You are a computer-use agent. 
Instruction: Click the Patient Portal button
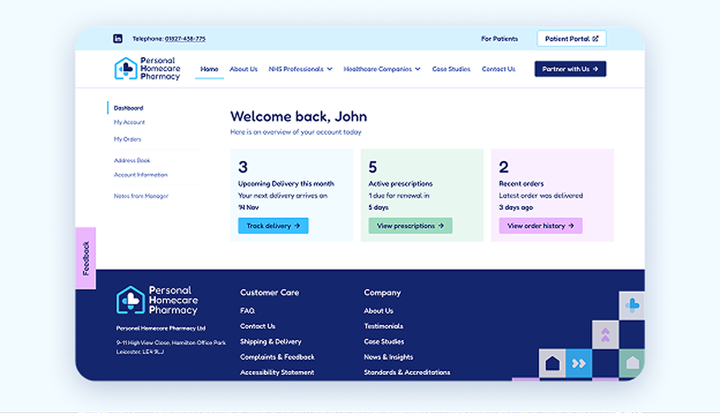pyautogui.click(x=571, y=39)
